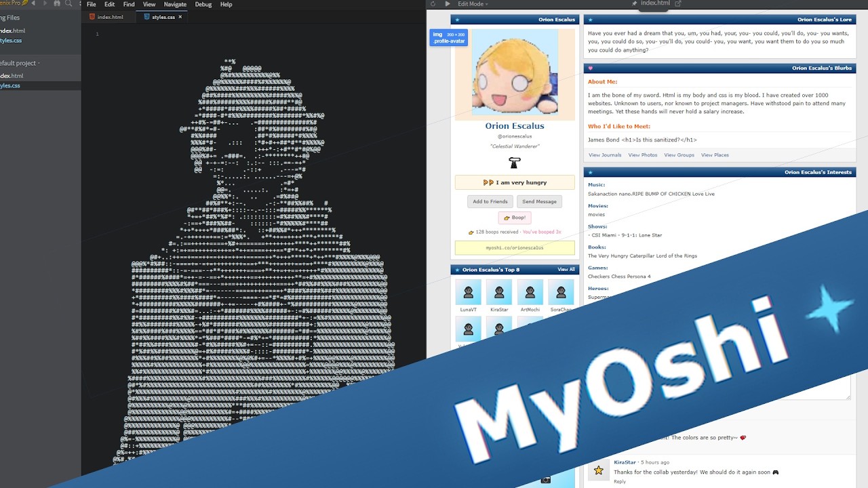Click the heart icon in Blurbs header
This screenshot has width=868, height=488.
coord(591,68)
